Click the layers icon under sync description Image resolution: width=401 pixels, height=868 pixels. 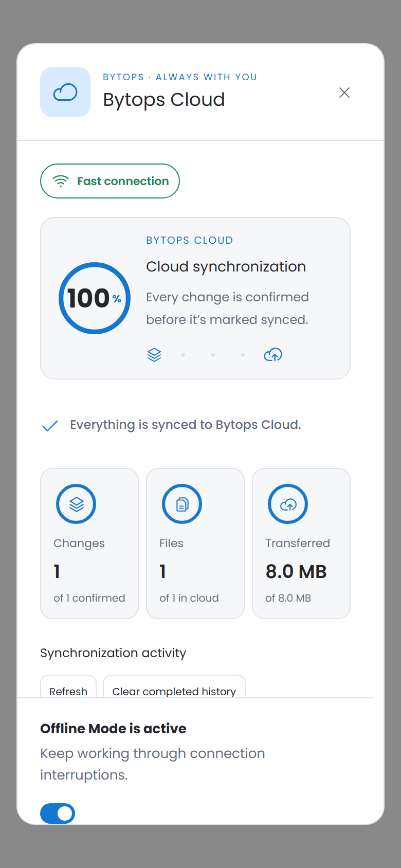click(x=154, y=355)
